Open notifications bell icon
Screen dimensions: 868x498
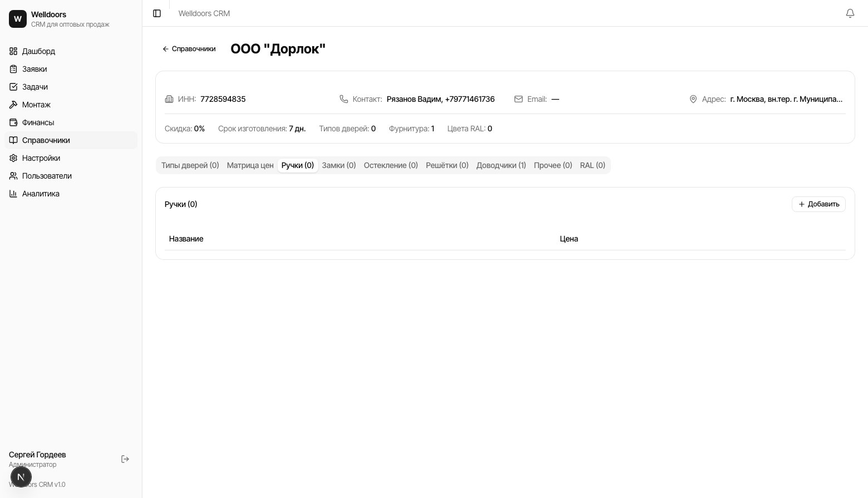pyautogui.click(x=850, y=13)
